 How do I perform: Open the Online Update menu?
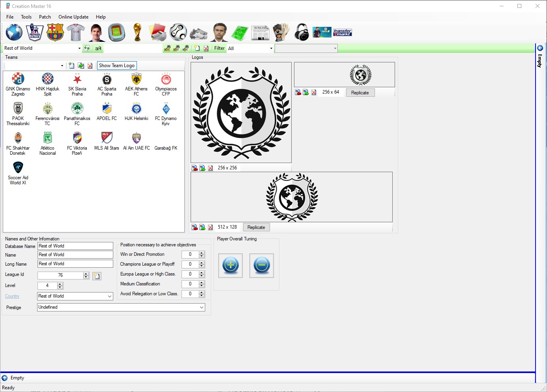73,17
